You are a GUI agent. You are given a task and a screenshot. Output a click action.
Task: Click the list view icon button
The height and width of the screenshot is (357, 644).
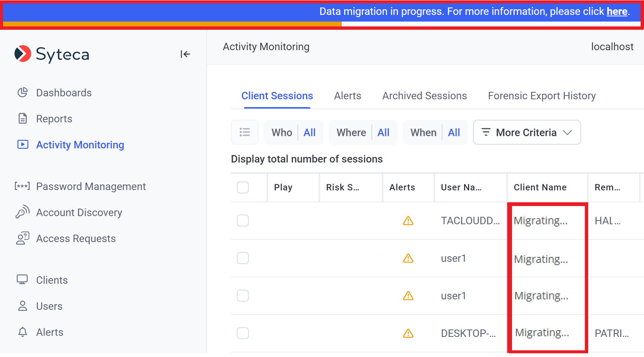coord(245,132)
